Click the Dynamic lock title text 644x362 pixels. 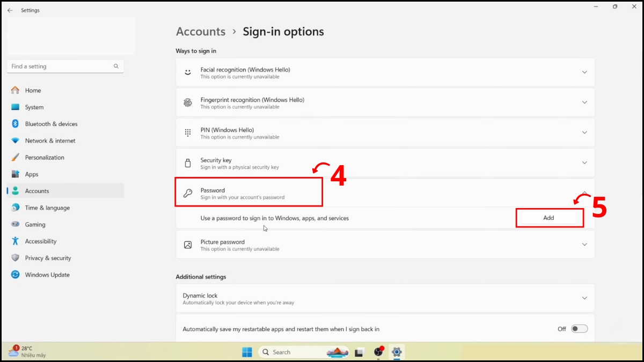[200, 295]
